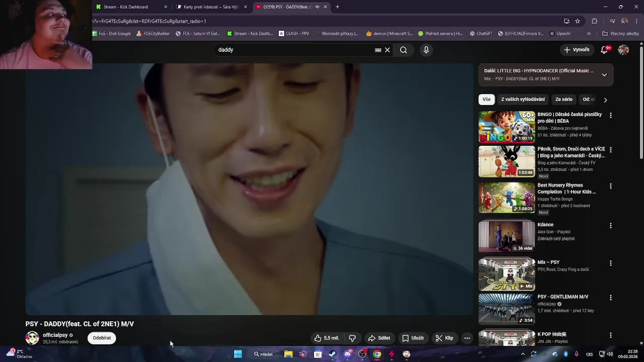Clear the YouTube search box with the X
This screenshot has height=362, width=644.
tap(387, 50)
